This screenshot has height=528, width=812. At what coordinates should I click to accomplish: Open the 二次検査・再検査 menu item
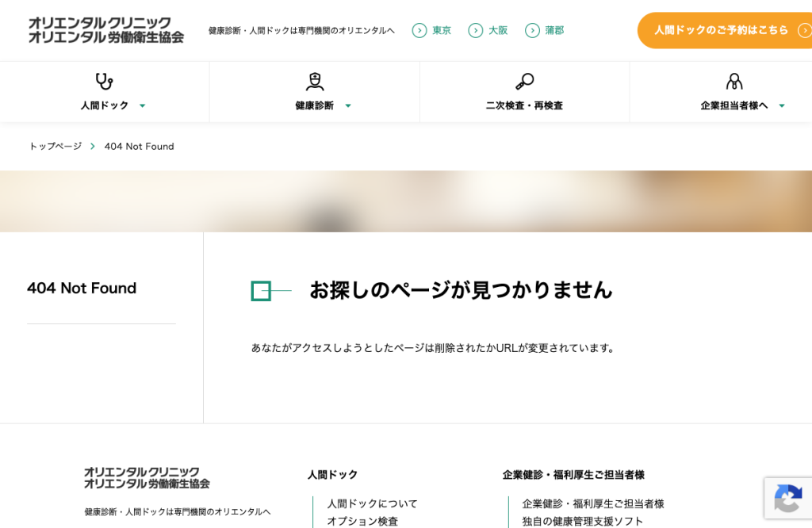(525, 92)
